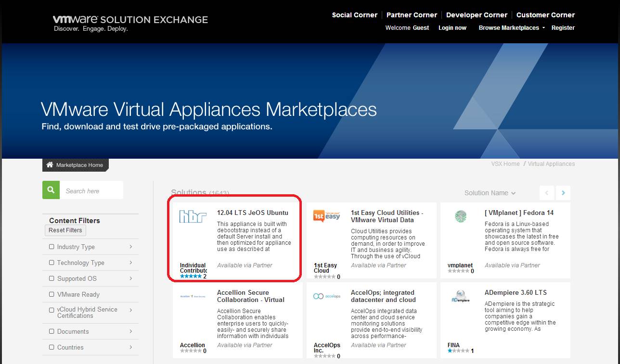Click the AccelOps logo icon
Viewport: 620px width, 364px height.
coord(326,296)
